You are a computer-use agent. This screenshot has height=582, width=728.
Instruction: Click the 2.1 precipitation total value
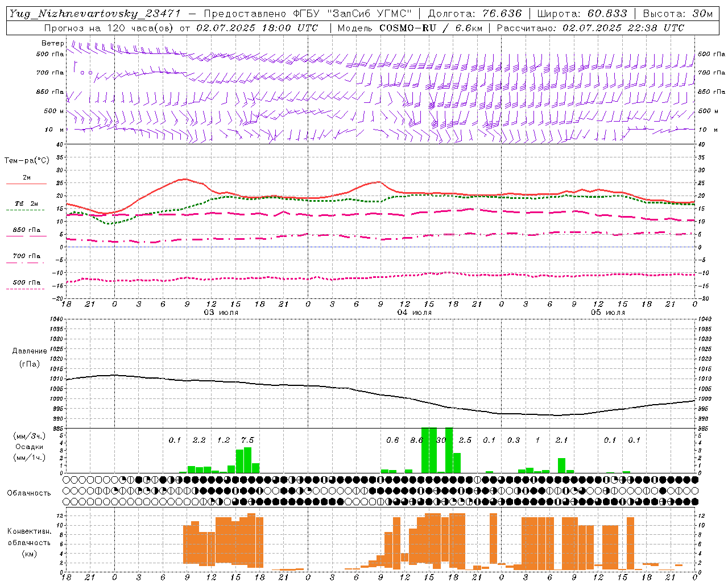tap(561, 440)
